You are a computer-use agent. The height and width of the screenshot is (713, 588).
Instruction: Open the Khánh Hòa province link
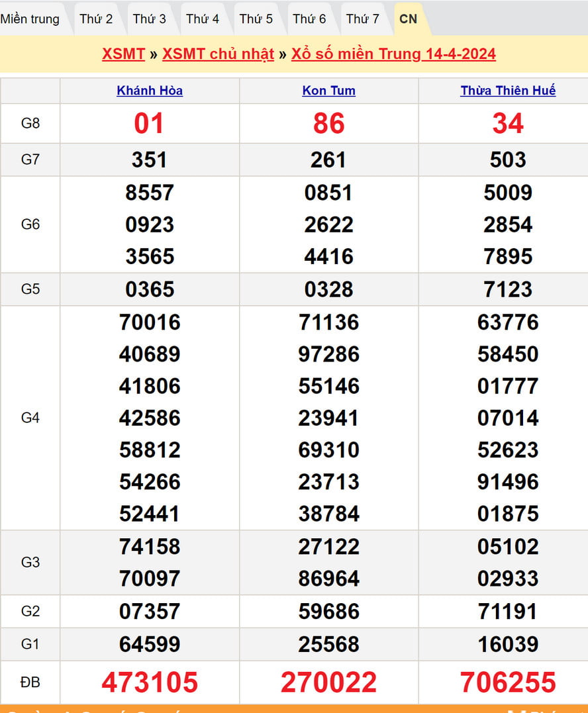pos(150,91)
